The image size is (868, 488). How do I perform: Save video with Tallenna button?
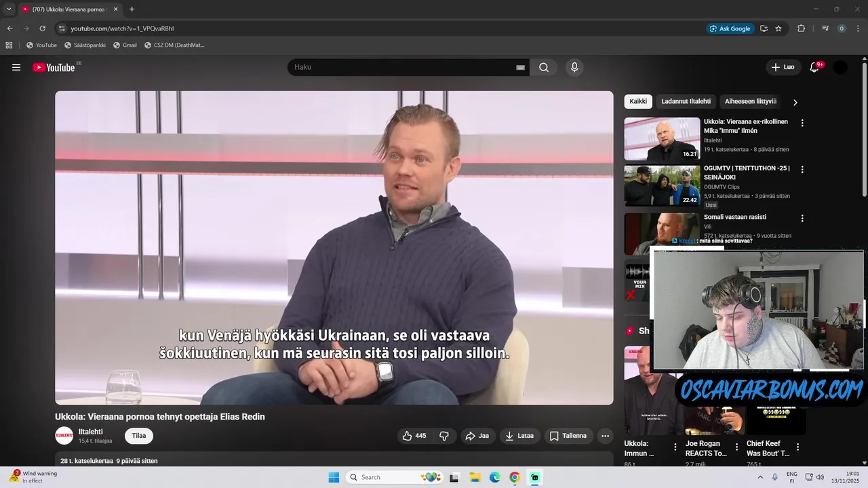point(568,436)
